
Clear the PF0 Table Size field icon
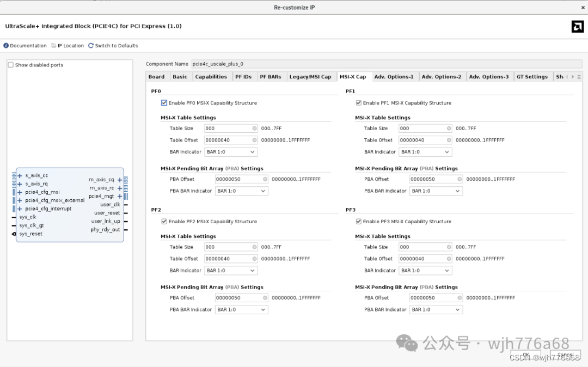pyautogui.click(x=255, y=129)
